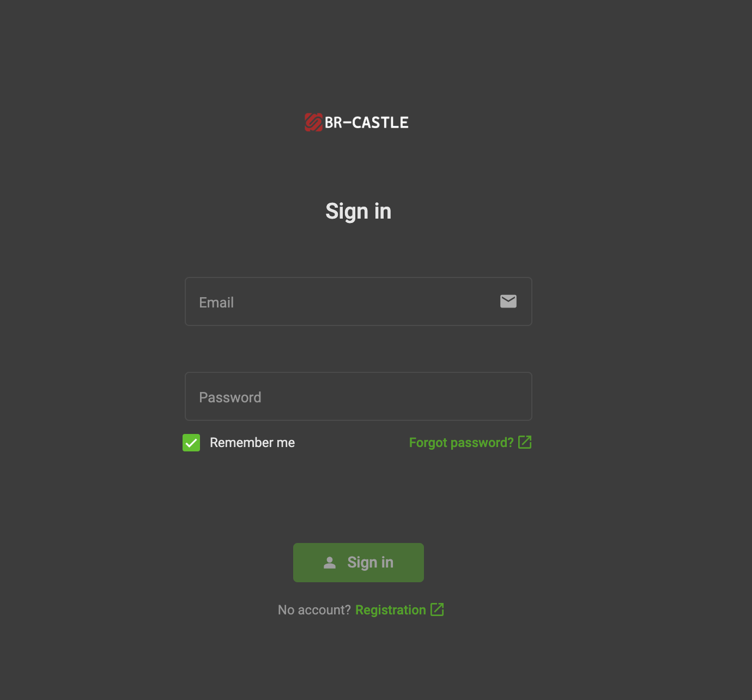The image size is (752, 700).
Task: Focus the Email input field
Action: coord(359,301)
